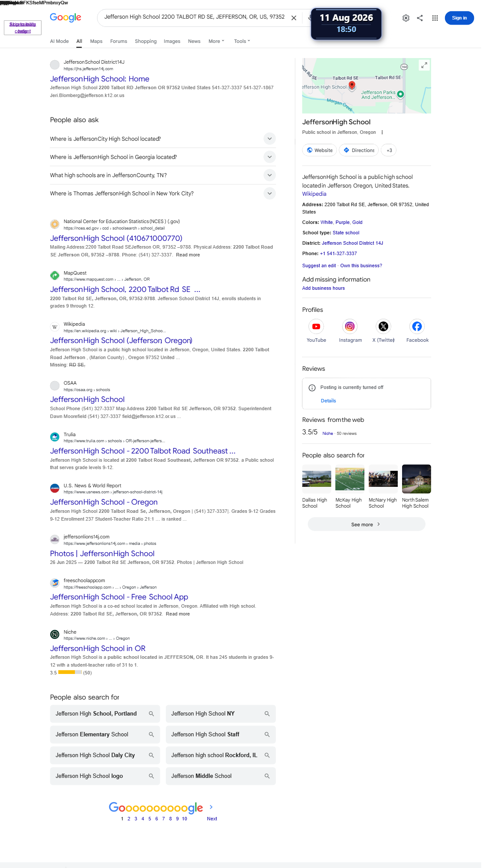487x868 pixels.
Task: Click the search icon on Jefferson Middle School
Action: (267, 776)
